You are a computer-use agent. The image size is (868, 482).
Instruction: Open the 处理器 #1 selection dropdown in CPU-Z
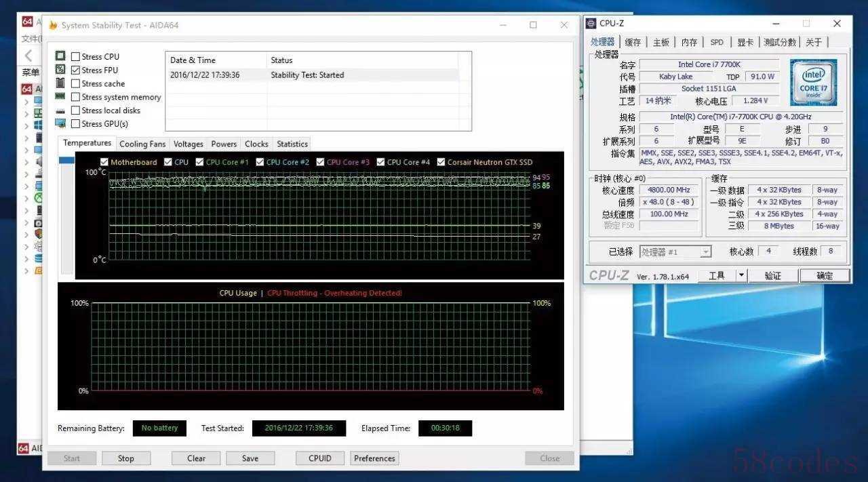[706, 252]
